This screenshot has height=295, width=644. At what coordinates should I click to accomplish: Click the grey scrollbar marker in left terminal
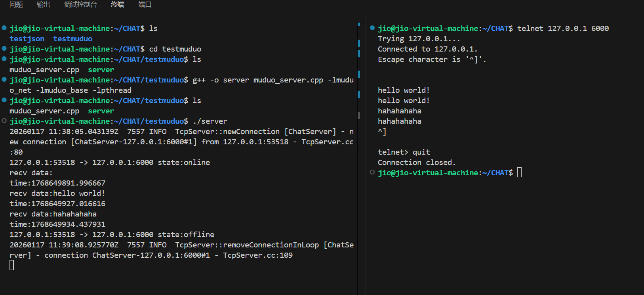[359, 115]
